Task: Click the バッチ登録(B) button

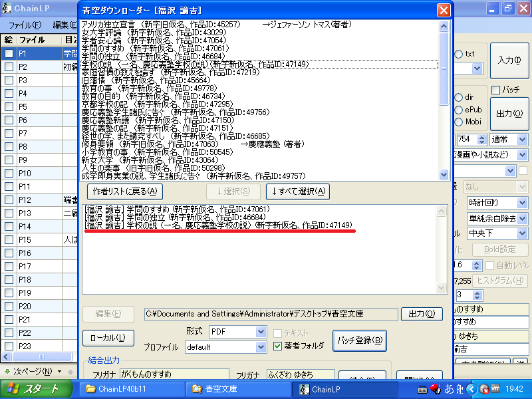Action: point(360,340)
